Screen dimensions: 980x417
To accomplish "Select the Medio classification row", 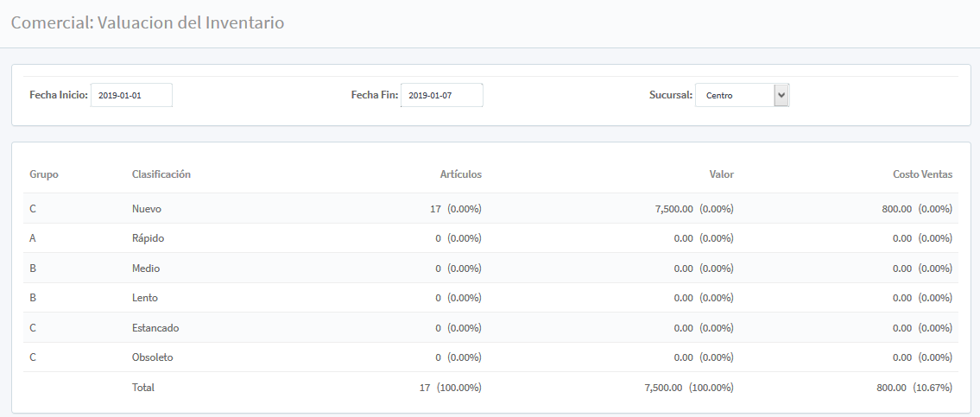I will pos(146,269).
